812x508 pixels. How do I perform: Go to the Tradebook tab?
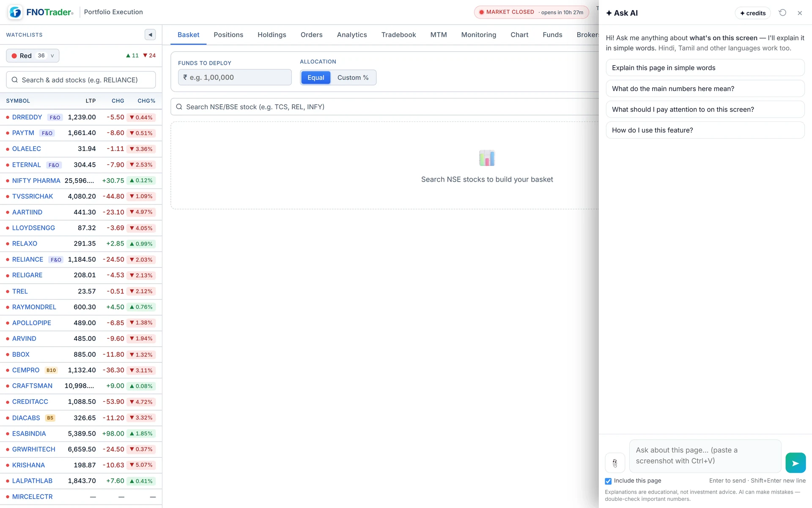click(398, 35)
